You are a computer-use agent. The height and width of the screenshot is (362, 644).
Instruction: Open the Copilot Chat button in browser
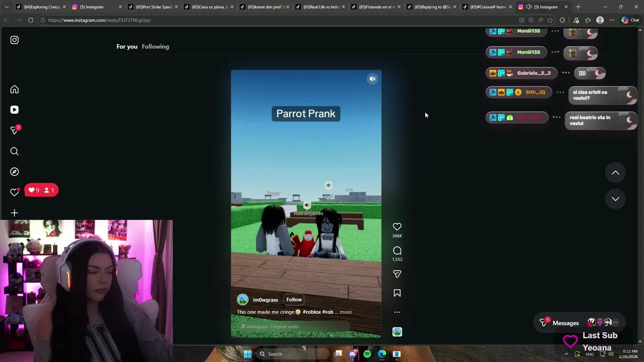point(630,20)
